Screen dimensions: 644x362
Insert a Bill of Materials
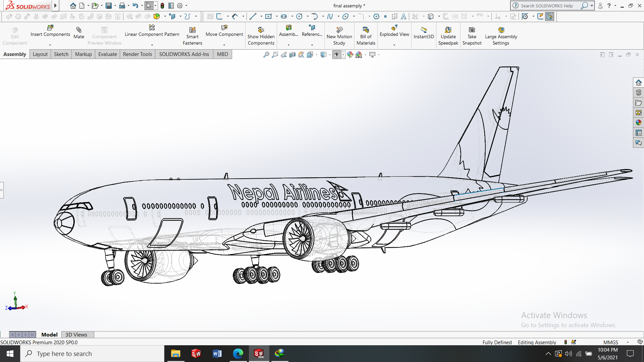[x=366, y=36]
